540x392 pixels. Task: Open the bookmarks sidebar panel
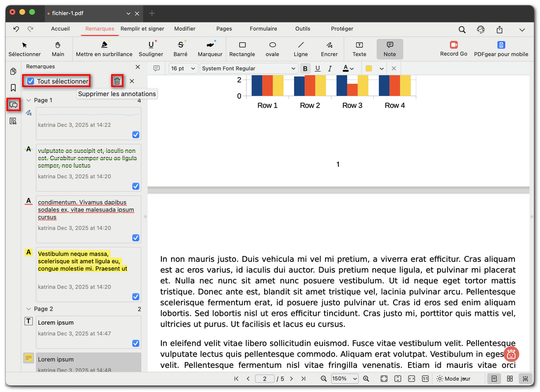pos(13,87)
